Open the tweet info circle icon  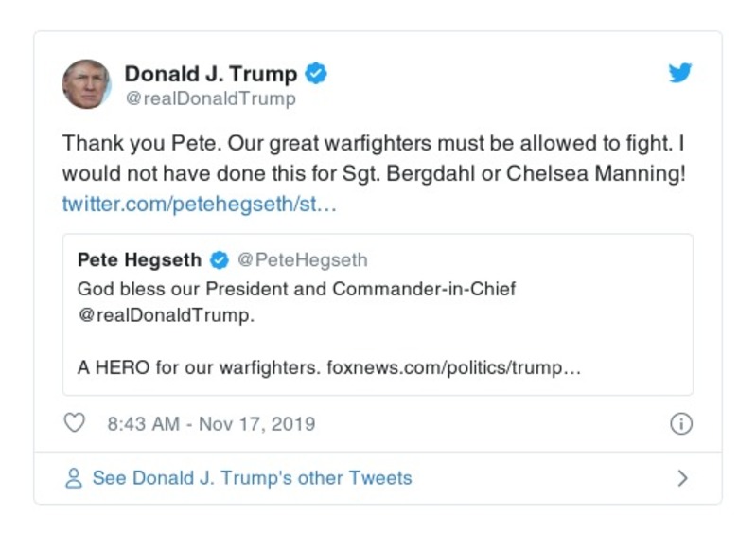[x=680, y=423]
